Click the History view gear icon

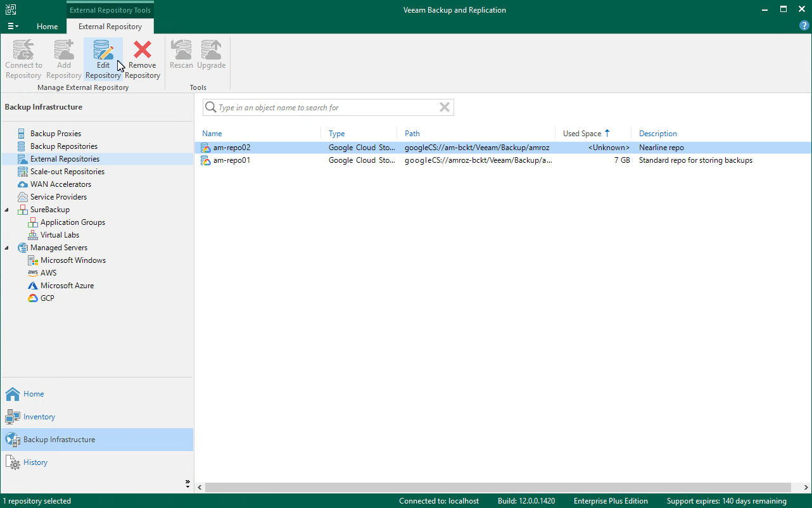point(13,462)
